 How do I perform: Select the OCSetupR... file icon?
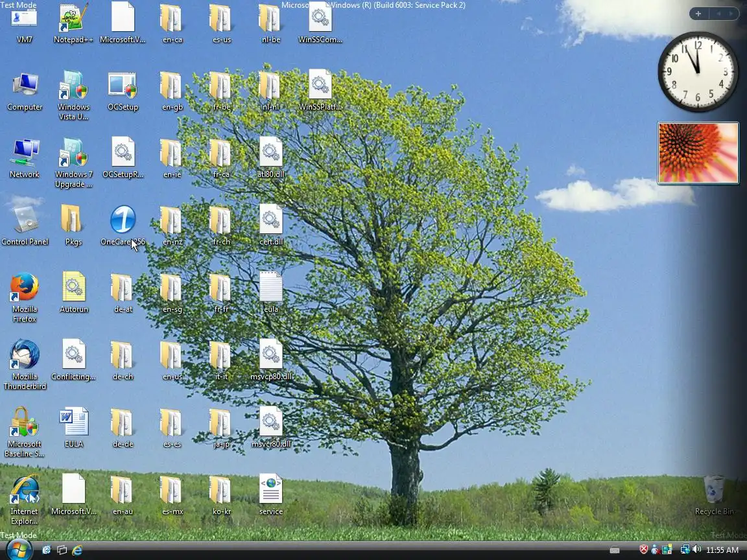(123, 159)
